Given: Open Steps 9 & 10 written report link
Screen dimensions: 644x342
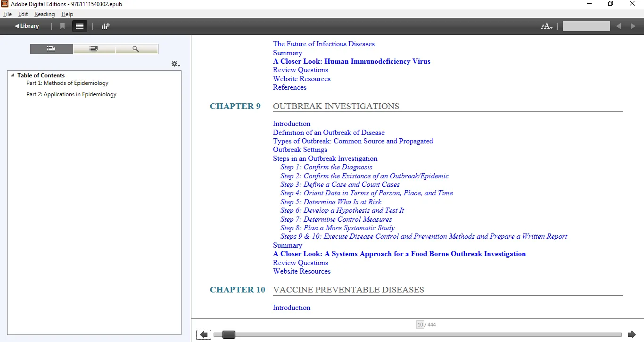Looking at the screenshot, I should [424, 236].
